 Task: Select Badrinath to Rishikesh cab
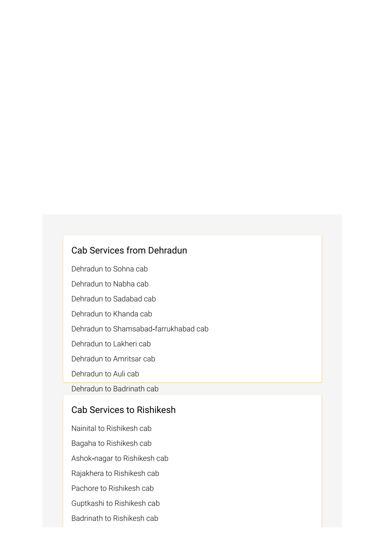115,518
